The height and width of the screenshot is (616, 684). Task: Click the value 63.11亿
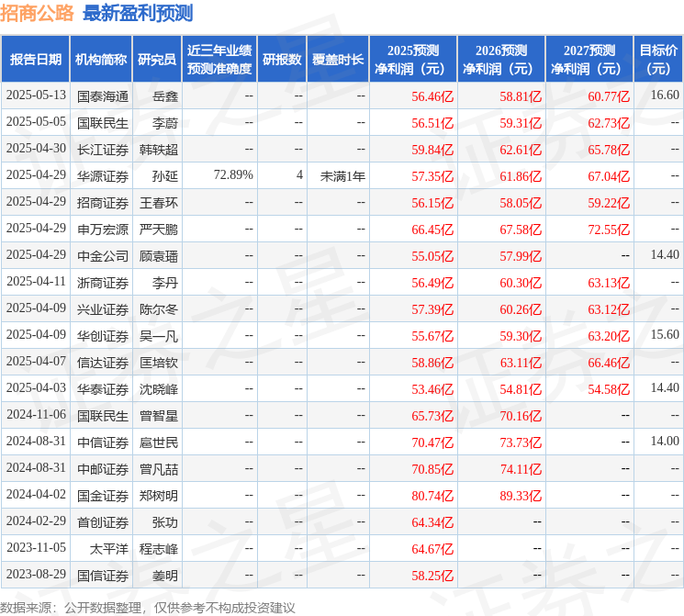point(521,363)
